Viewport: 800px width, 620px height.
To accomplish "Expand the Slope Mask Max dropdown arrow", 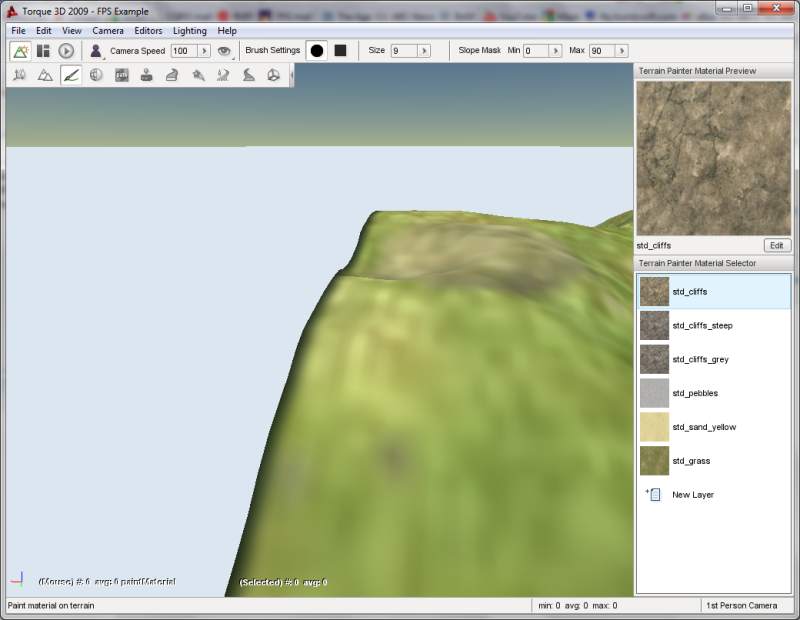I will point(623,51).
